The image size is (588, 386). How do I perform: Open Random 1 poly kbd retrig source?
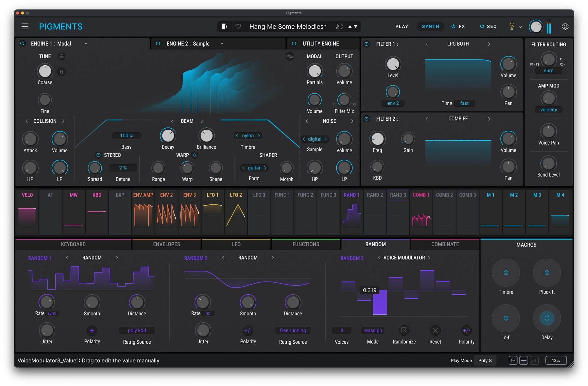137,330
